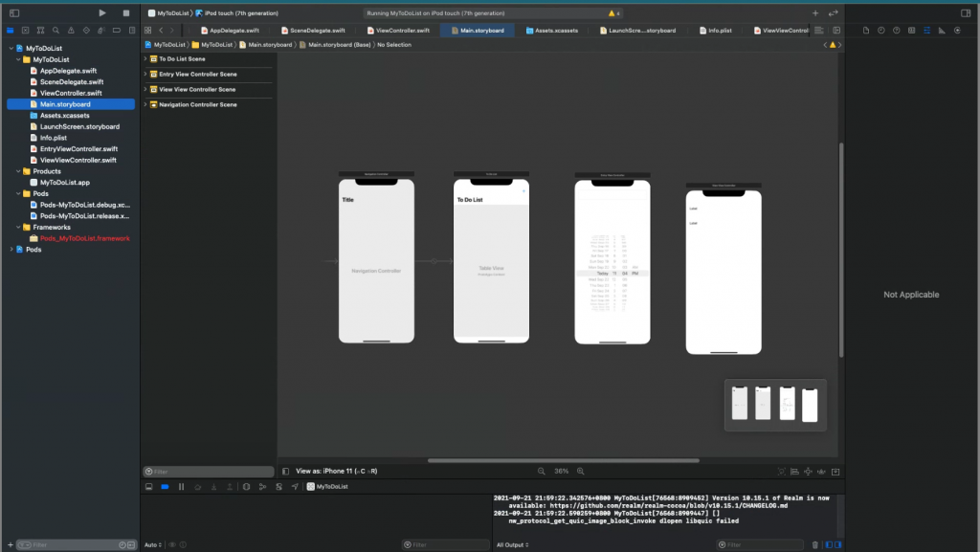Pause program execution in debug bar
Screen dimensions: 980x552
coord(181,487)
